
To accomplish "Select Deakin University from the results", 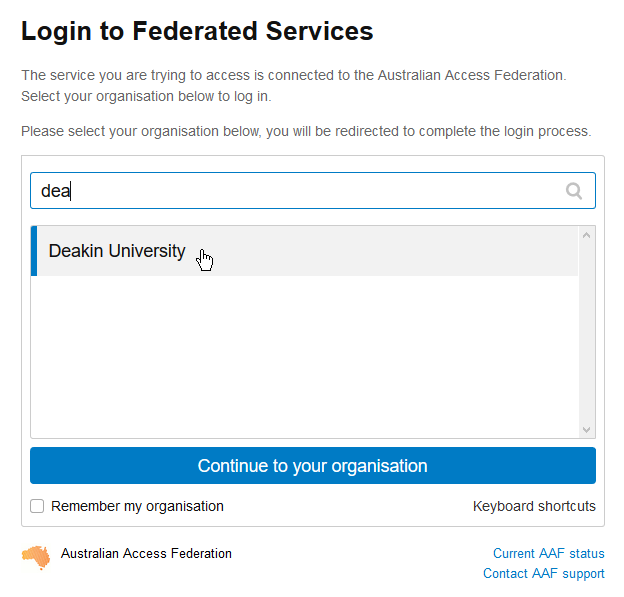I will pyautogui.click(x=304, y=251).
